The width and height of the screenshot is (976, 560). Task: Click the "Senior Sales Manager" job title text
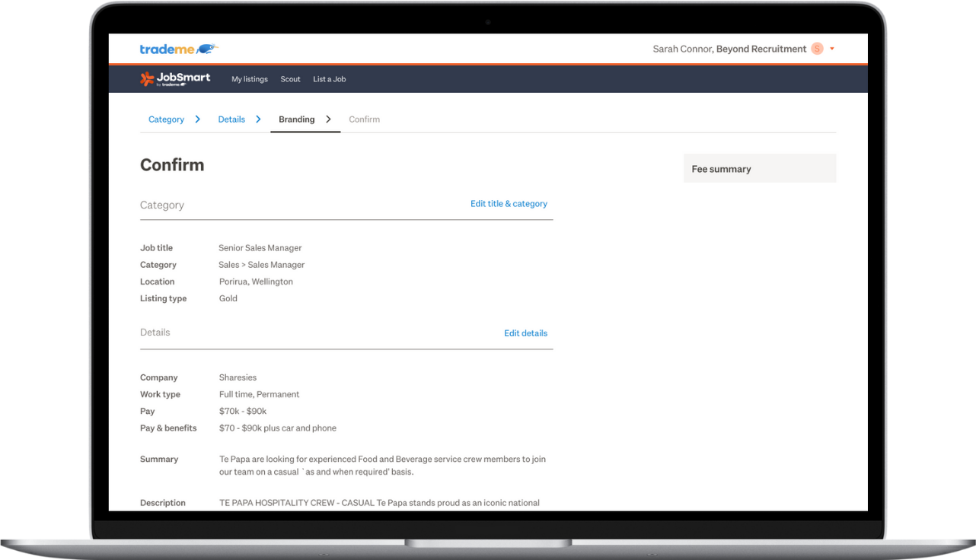pyautogui.click(x=260, y=247)
